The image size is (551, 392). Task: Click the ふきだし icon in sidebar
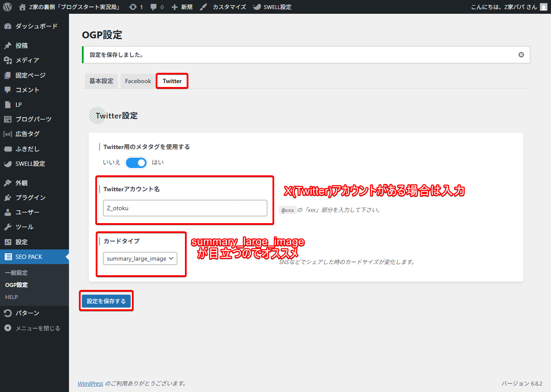pyautogui.click(x=8, y=149)
